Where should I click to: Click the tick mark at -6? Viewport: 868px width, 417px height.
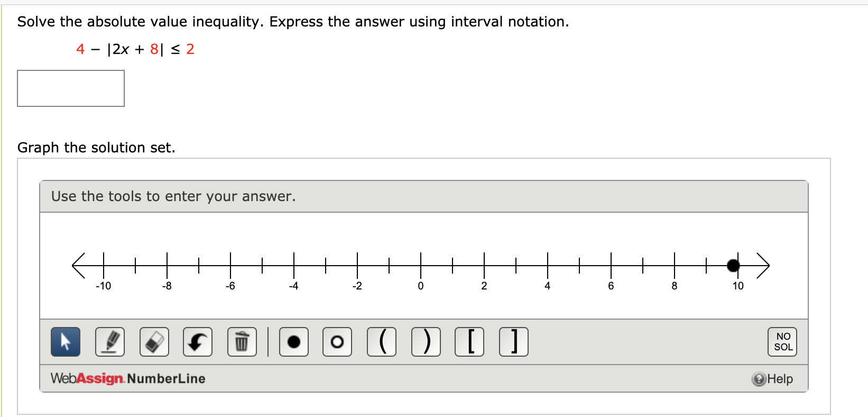click(x=230, y=265)
